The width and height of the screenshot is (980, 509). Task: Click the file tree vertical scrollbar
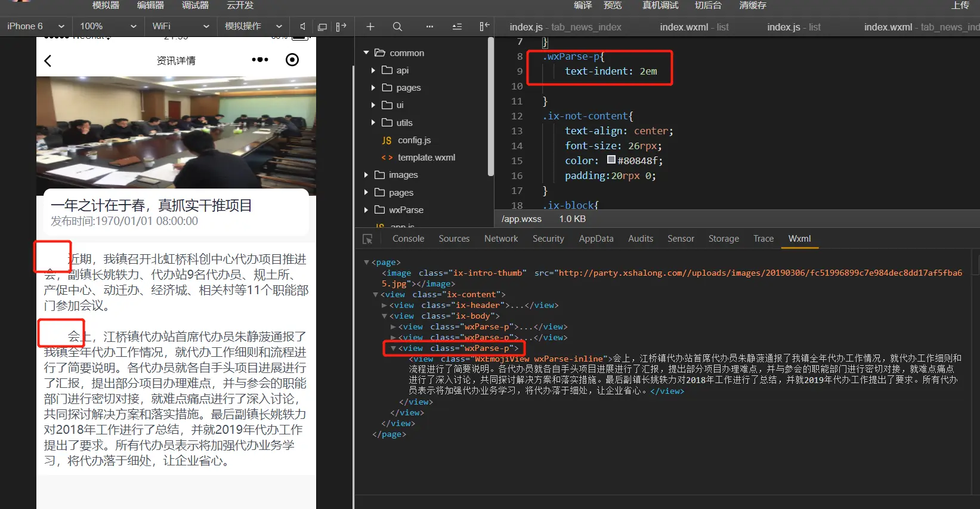point(491,107)
